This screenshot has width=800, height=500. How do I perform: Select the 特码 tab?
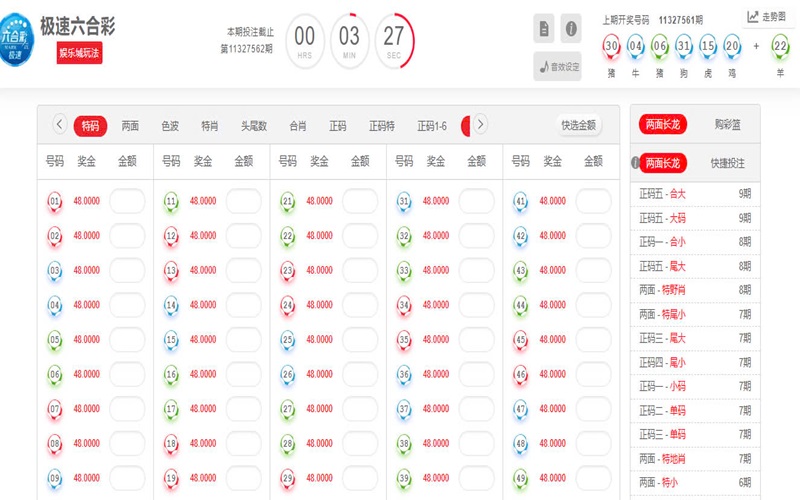click(x=90, y=126)
